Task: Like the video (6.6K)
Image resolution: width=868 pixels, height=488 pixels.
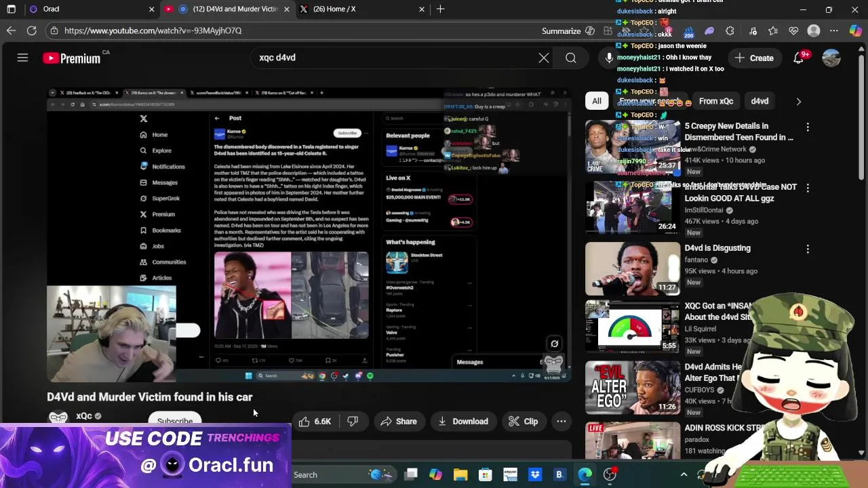Action: tap(315, 422)
